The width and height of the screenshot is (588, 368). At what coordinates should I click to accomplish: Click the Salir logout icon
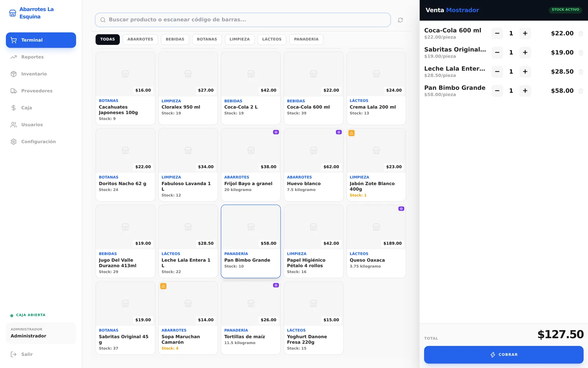tap(14, 354)
